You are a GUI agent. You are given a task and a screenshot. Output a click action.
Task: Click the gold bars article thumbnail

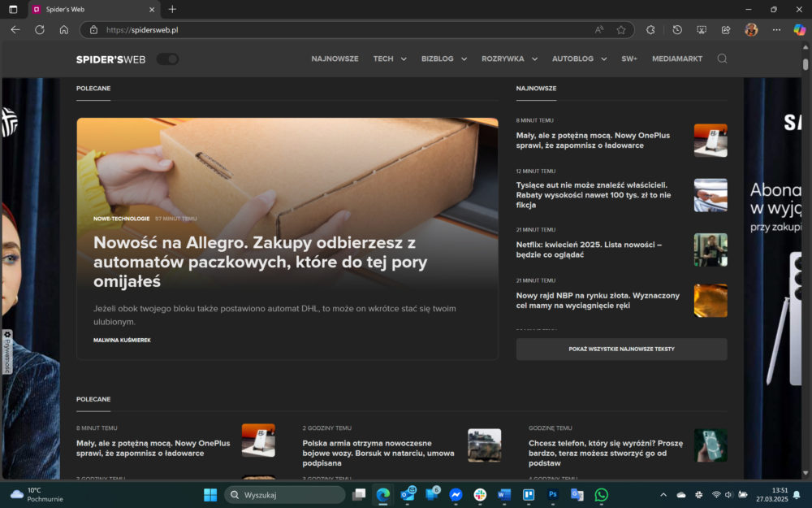[710, 300]
